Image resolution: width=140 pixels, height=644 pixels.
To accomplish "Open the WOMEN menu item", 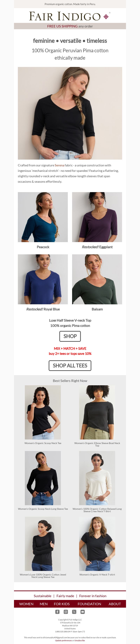I will point(26,604).
